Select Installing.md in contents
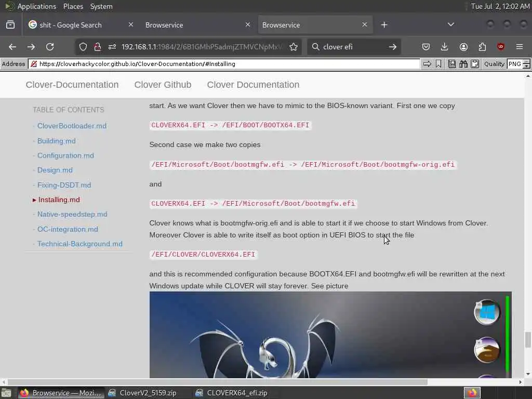The width and height of the screenshot is (532, 399). [x=59, y=200]
